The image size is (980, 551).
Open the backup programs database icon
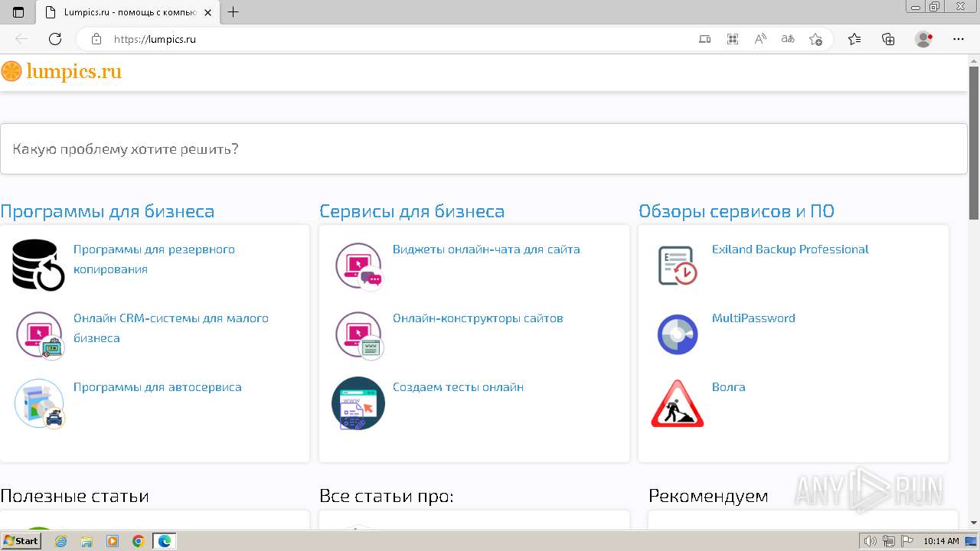(38, 265)
